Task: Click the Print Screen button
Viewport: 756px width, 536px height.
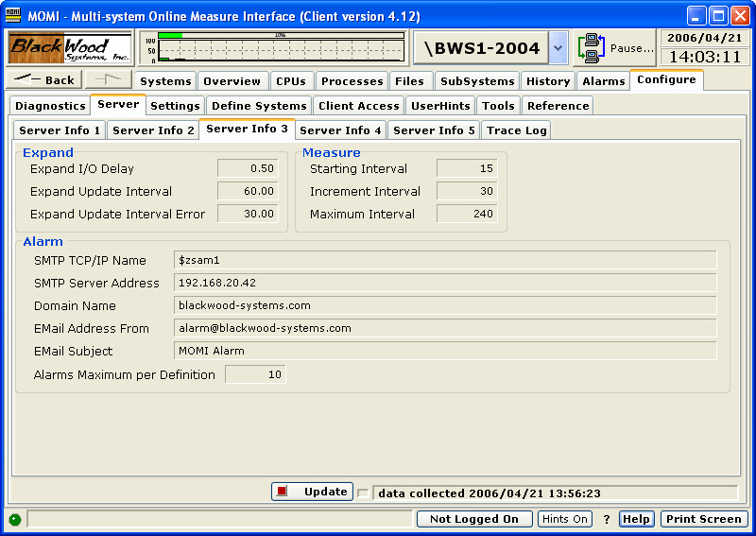Action: (x=703, y=519)
